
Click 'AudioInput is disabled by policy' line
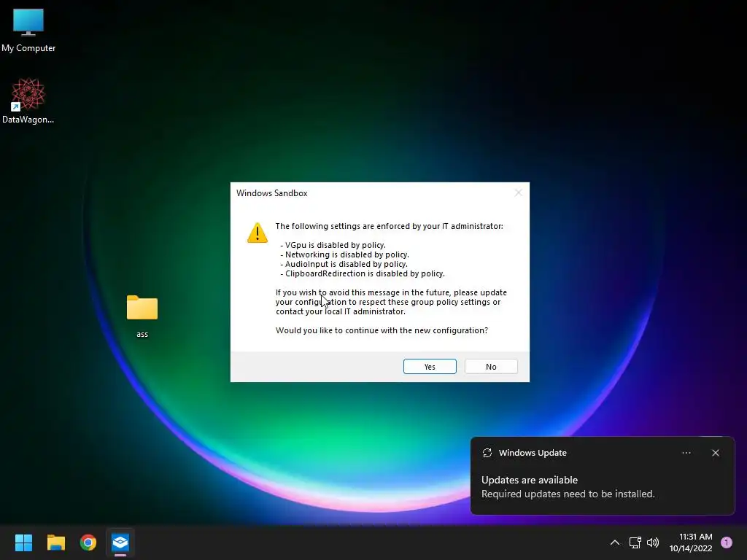coord(344,264)
